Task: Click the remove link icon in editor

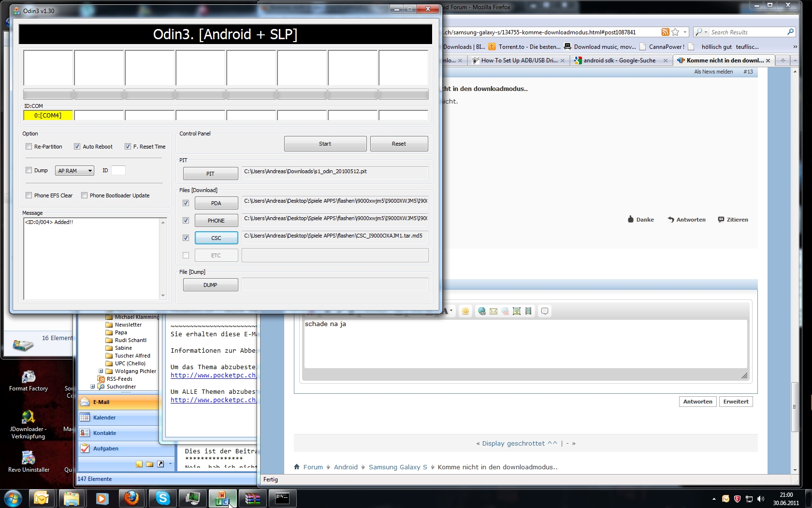Action: (505, 311)
